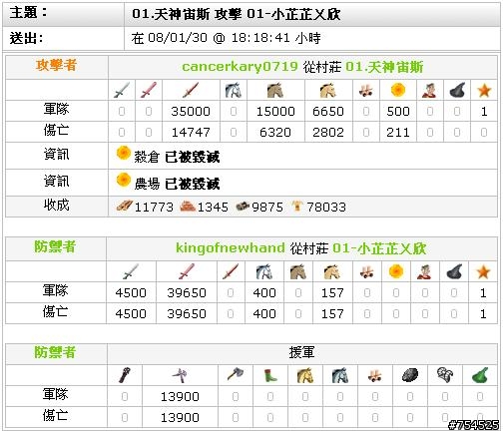Click kingofnewhand's battering ram icon
Image resolution: width=504 pixels, height=433 pixels.
click(366, 271)
